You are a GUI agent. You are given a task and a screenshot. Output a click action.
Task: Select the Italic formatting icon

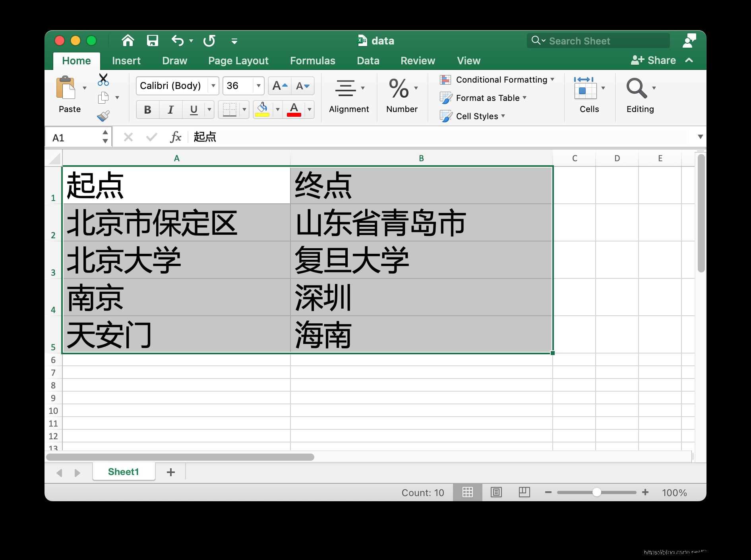170,110
